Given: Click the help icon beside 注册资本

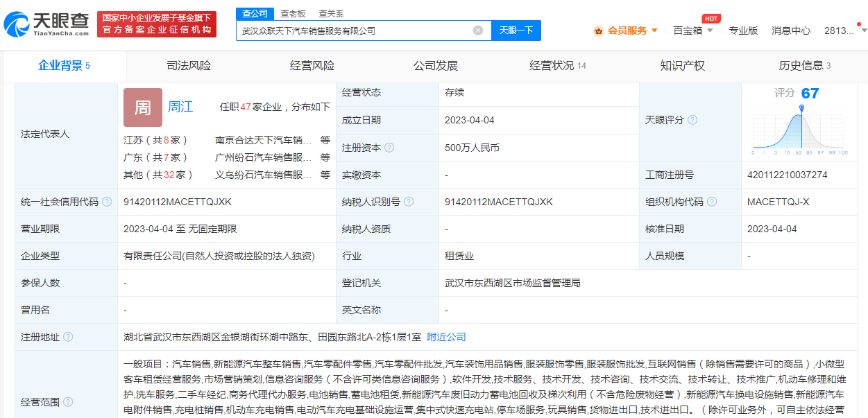Looking at the screenshot, I should 389,148.
